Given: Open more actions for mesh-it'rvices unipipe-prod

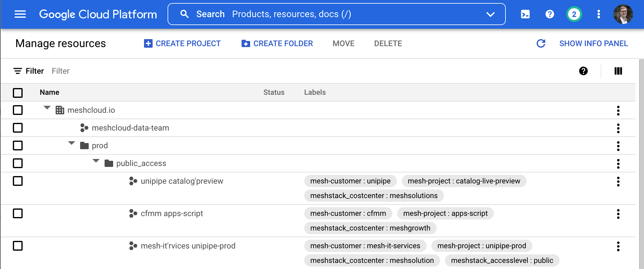Looking at the screenshot, I should pos(618,246).
